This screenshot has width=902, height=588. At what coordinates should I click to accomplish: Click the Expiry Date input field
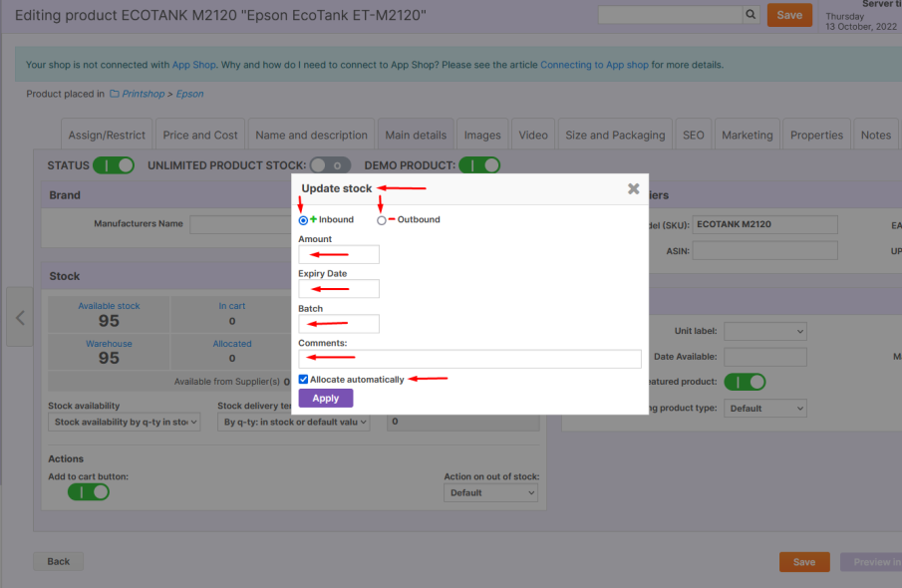(339, 289)
